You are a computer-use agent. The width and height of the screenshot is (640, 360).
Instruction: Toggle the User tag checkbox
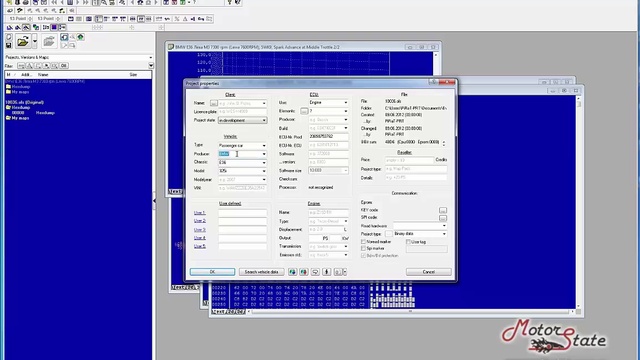408,242
